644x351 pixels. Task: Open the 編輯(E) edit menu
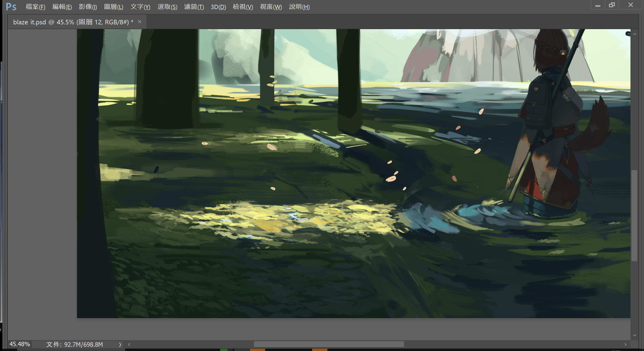pyautogui.click(x=62, y=7)
